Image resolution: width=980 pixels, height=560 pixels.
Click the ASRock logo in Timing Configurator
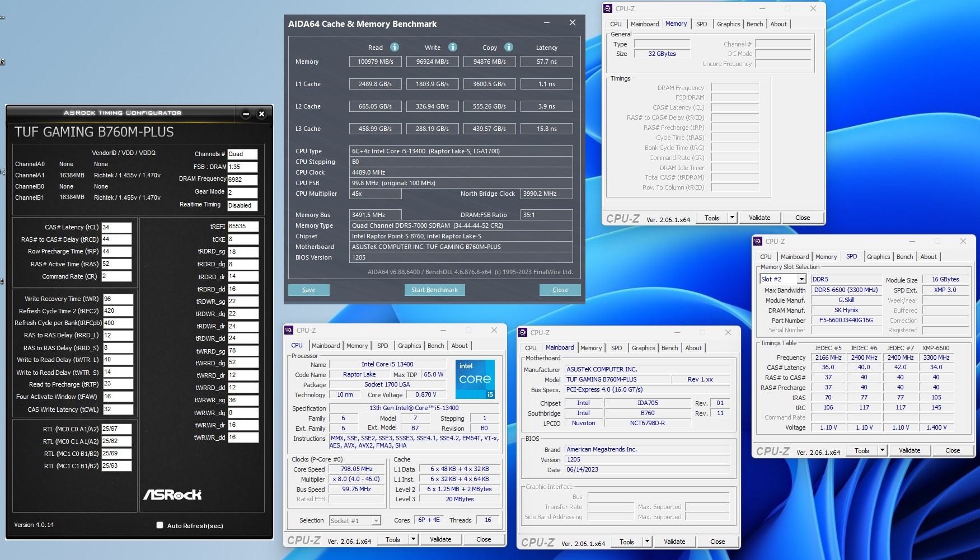click(x=172, y=495)
